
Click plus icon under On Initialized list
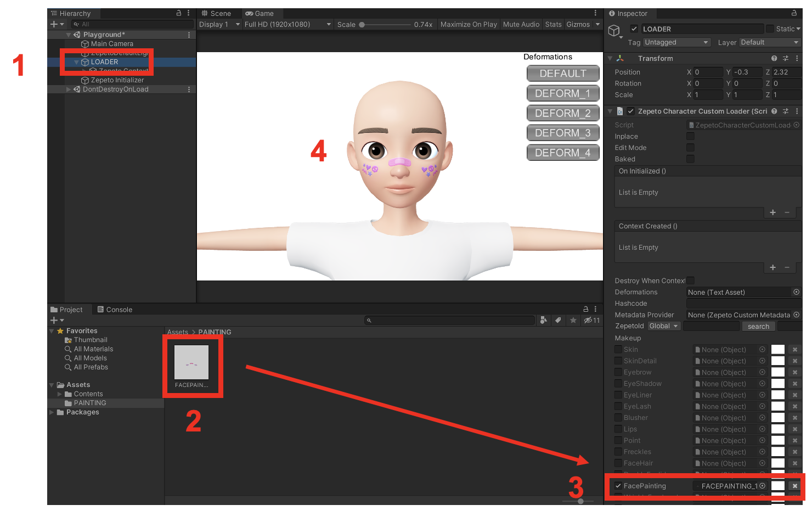tap(772, 212)
